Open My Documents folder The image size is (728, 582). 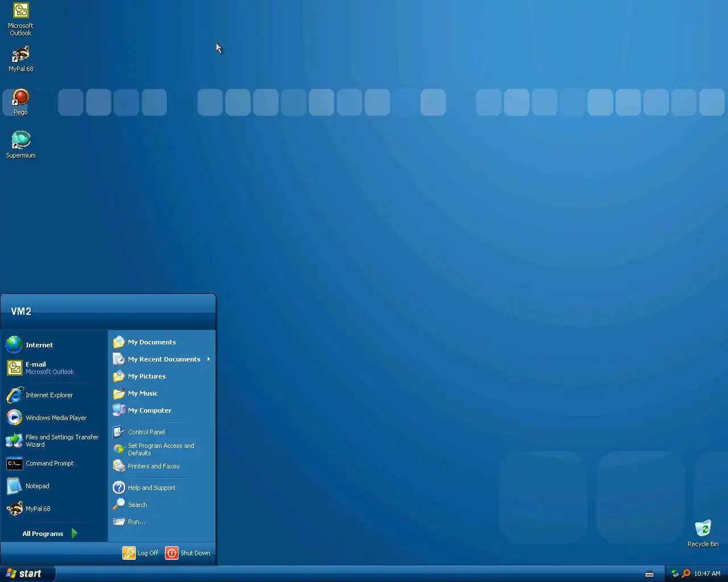point(162,342)
